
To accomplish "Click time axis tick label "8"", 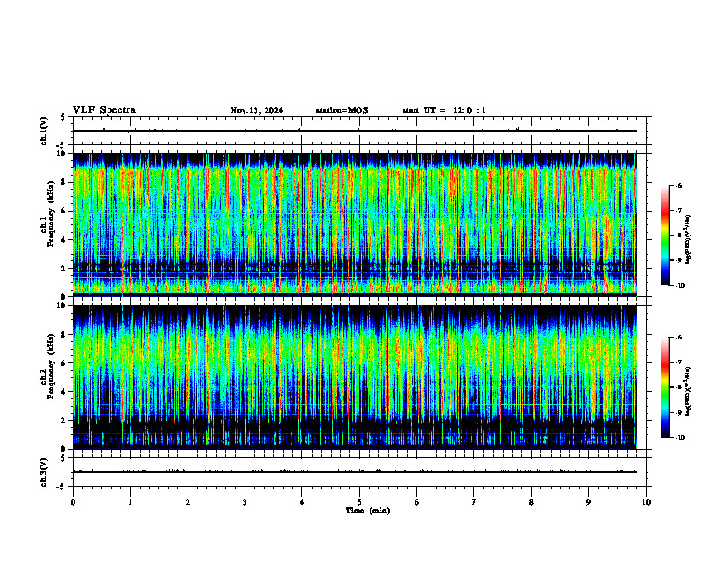I will (x=531, y=502).
